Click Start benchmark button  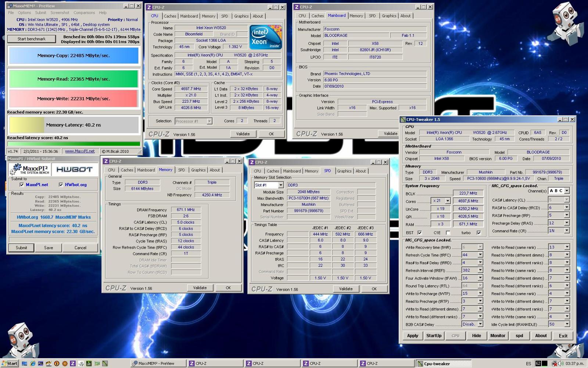click(x=32, y=39)
